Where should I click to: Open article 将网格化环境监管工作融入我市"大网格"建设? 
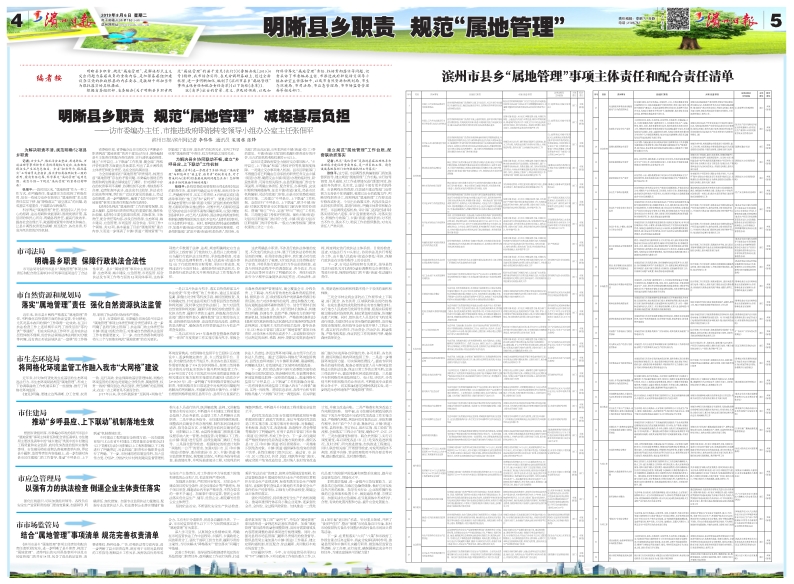pyautogui.click(x=88, y=368)
